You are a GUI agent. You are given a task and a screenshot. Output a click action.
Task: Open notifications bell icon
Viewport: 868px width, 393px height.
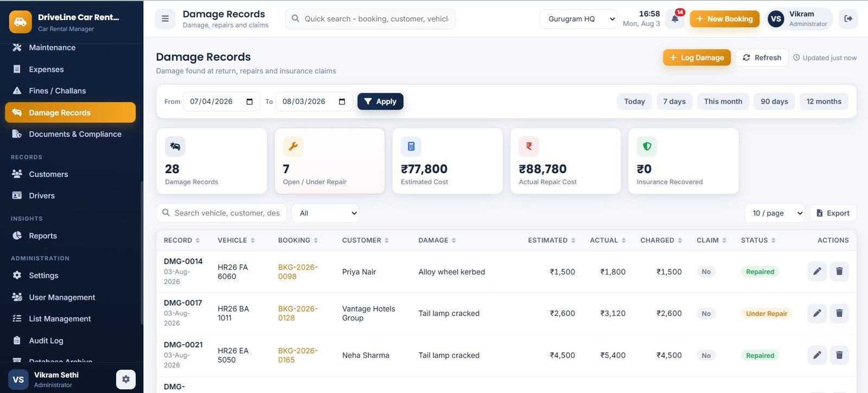(675, 19)
